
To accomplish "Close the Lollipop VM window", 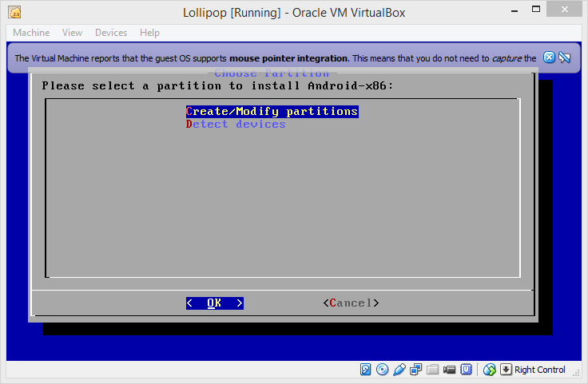I will (x=564, y=9).
